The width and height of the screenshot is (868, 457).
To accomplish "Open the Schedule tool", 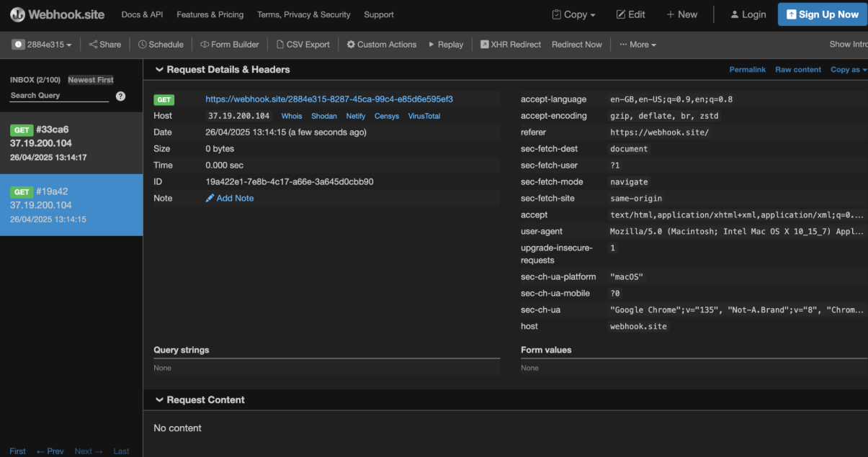I will pyautogui.click(x=161, y=45).
